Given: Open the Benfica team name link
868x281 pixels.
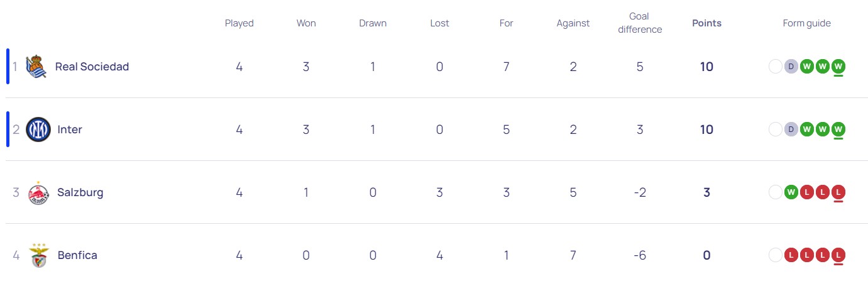Looking at the screenshot, I should click(x=77, y=255).
